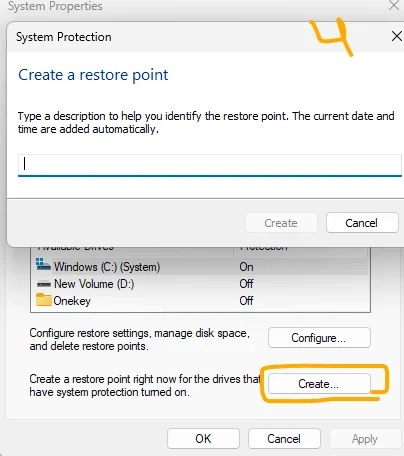Click the Onekey folder icon
Screen dimensions: 404x456
pos(43,300)
